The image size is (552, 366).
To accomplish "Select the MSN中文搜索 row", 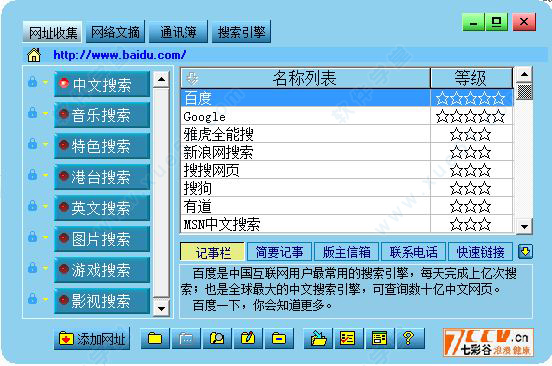I will point(347,224).
